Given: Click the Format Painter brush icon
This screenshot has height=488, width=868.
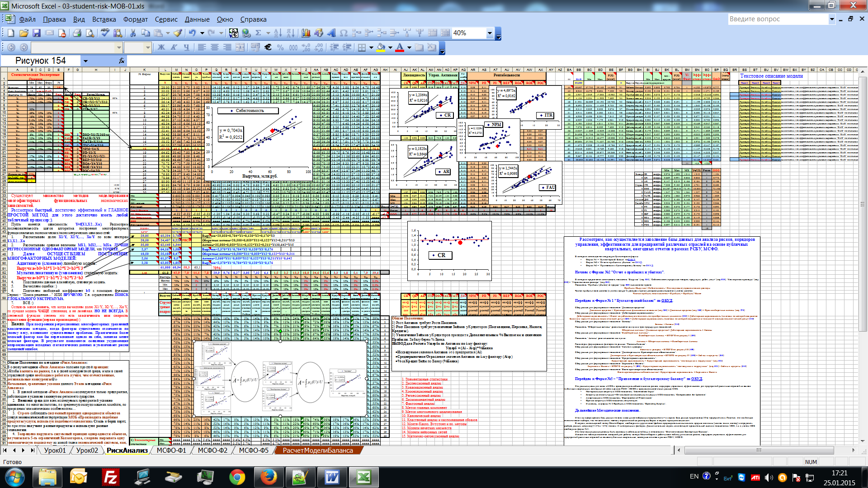Looking at the screenshot, I should [x=178, y=33].
